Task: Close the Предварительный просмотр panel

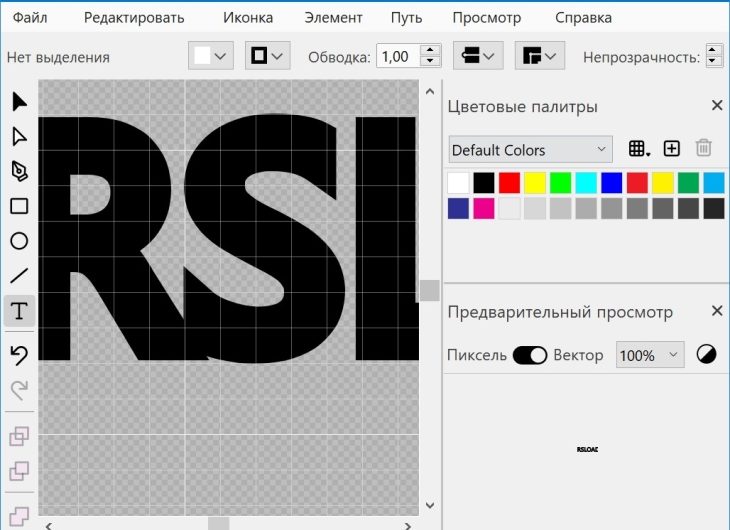Action: point(717,311)
